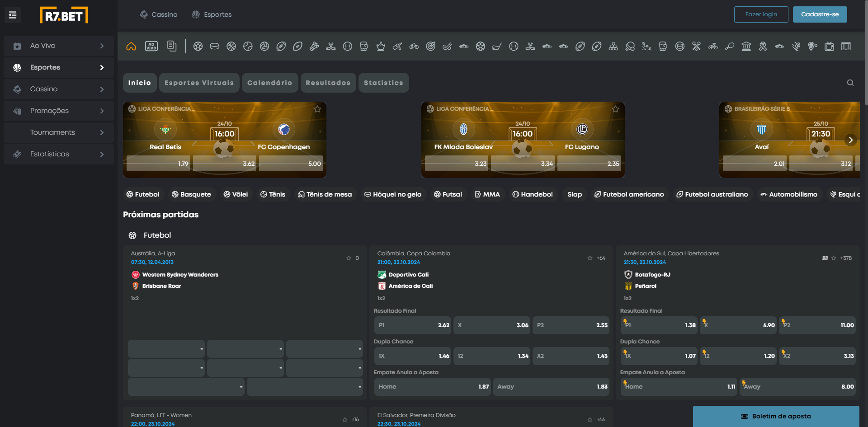Viewport: 868px width, 427px height.
Task: Expand the Cassino sidebar chevron
Action: tap(102, 89)
